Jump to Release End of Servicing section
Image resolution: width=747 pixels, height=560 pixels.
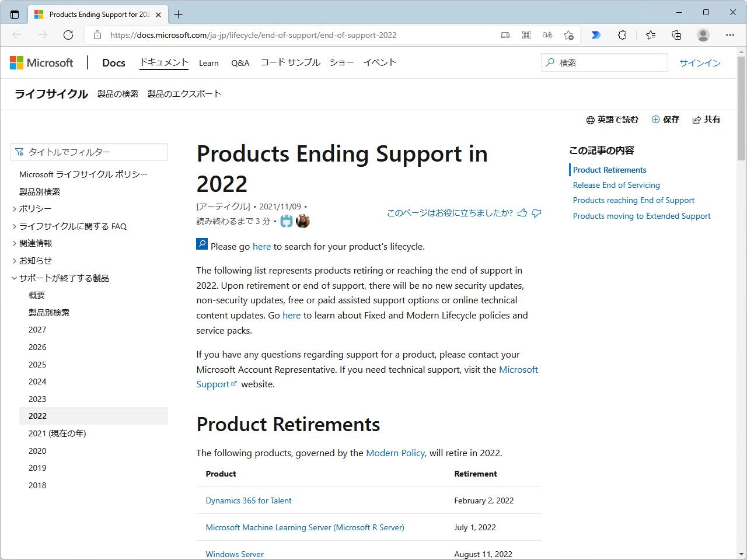616,185
